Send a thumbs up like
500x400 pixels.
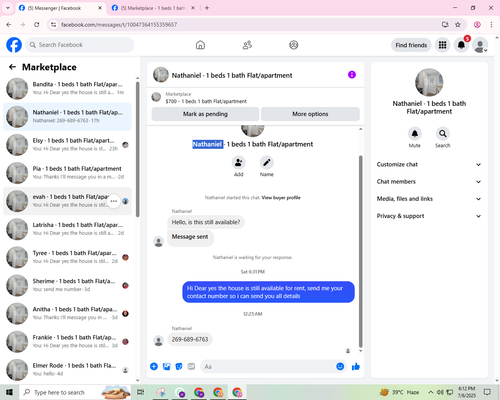[x=356, y=367]
